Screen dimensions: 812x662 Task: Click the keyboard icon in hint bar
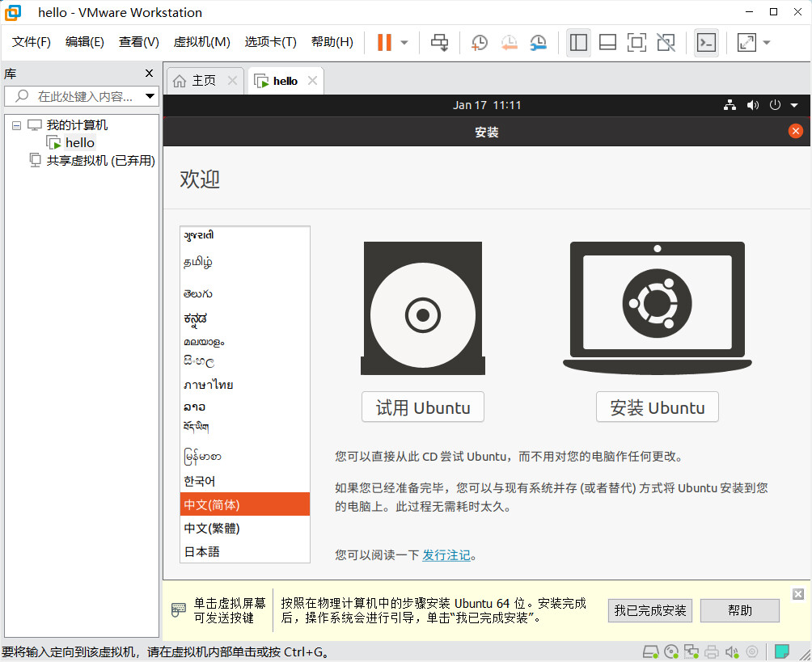pos(178,609)
